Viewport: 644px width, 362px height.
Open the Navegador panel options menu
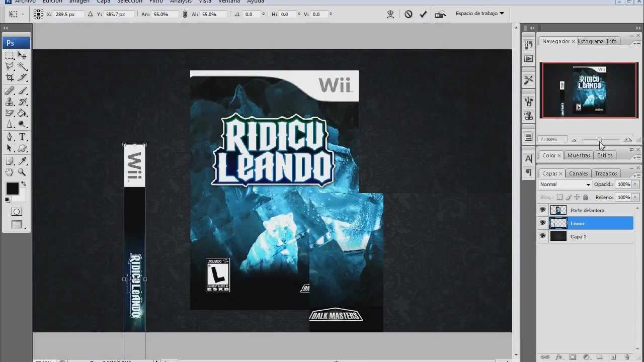pyautogui.click(x=637, y=43)
